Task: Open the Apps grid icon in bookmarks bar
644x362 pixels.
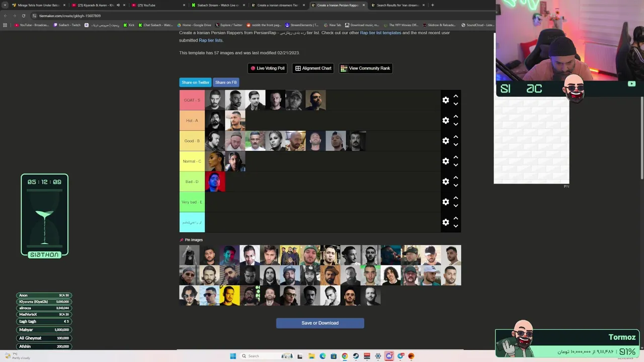Action: pyautogui.click(x=5, y=25)
